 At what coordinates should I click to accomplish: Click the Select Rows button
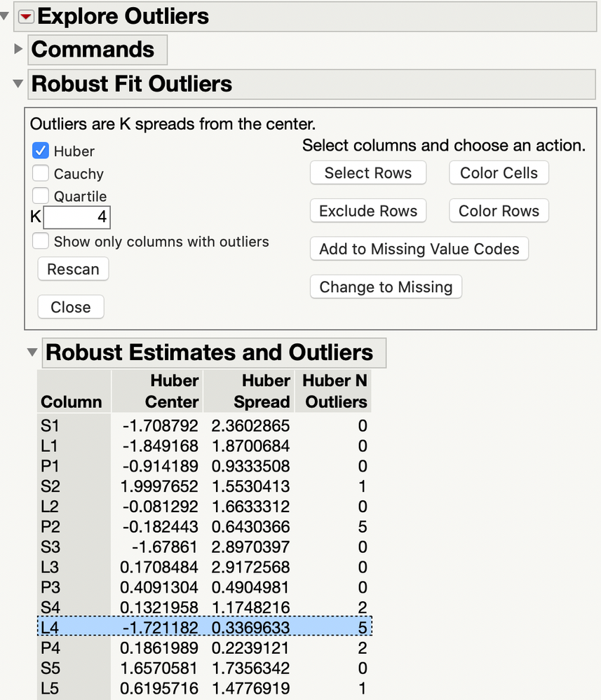[x=368, y=173]
